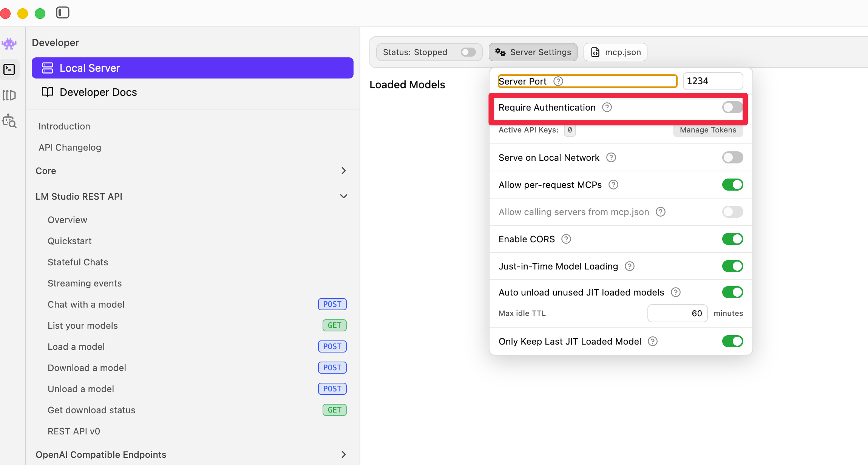
Task: Turn on Serve on Local Network
Action: coord(732,157)
